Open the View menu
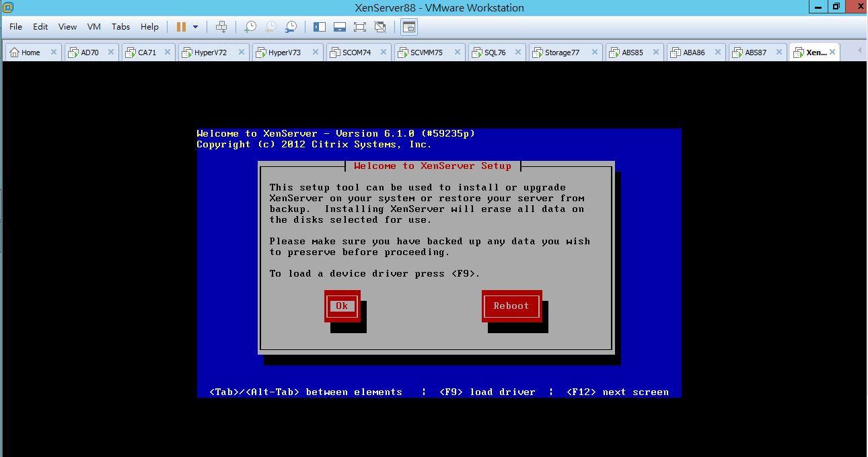 pyautogui.click(x=67, y=27)
